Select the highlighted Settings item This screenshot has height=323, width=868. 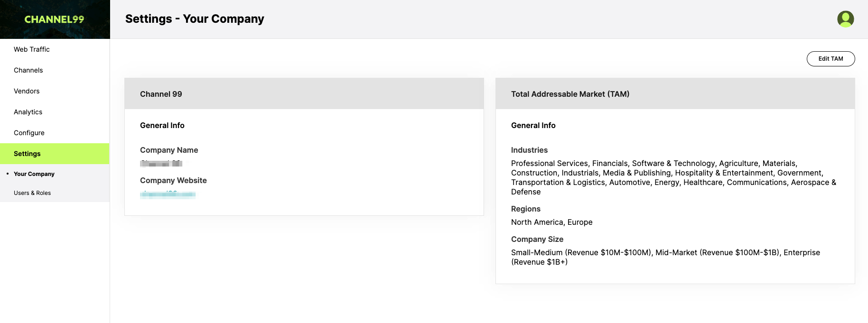[55, 154]
